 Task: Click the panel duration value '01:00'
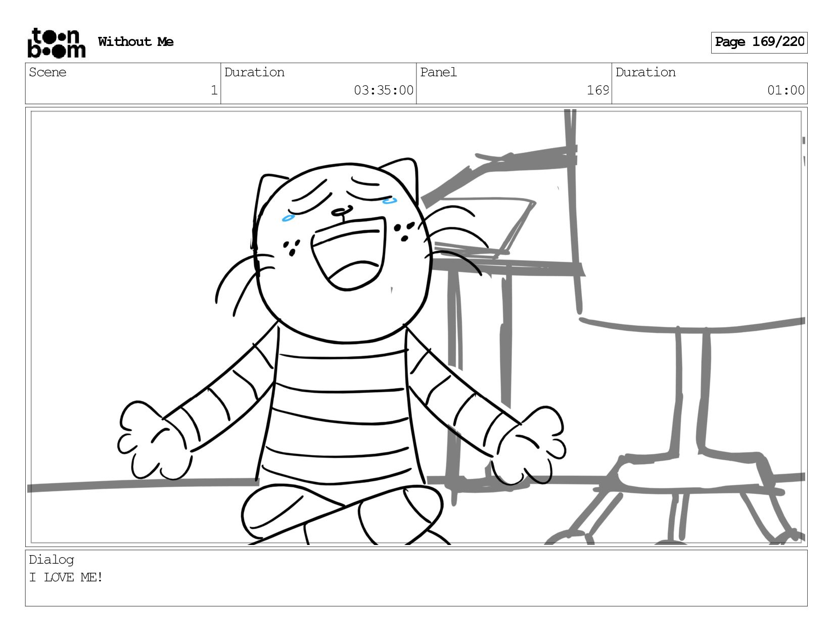click(x=785, y=90)
